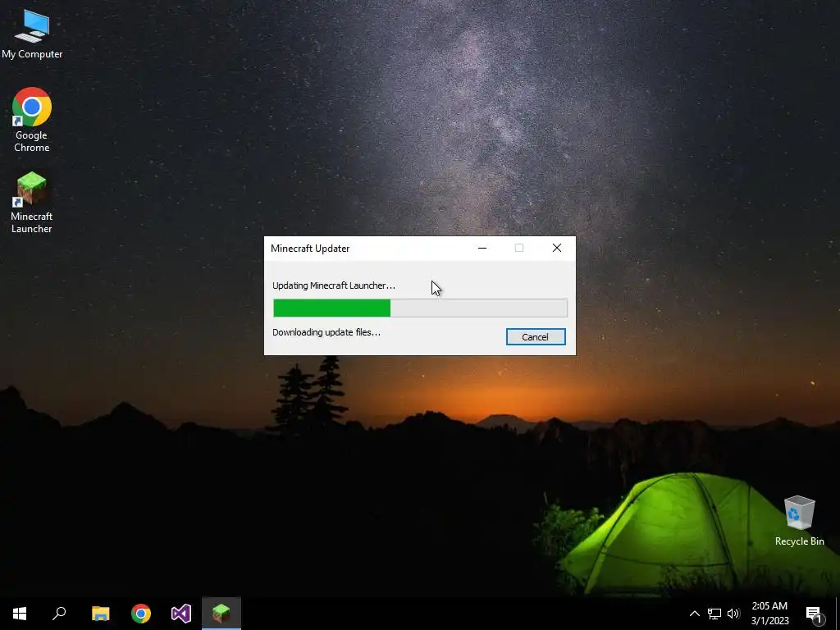Launch Chrome from the taskbar

pos(141,614)
